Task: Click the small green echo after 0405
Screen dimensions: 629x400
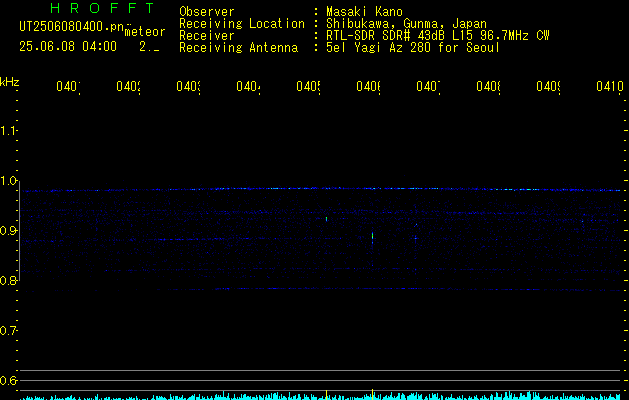Action: click(327, 219)
